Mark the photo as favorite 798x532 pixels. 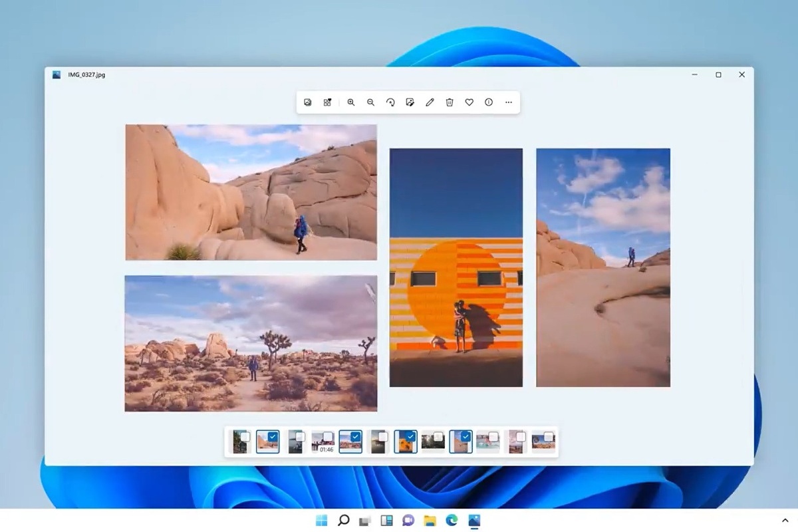pyautogui.click(x=469, y=102)
